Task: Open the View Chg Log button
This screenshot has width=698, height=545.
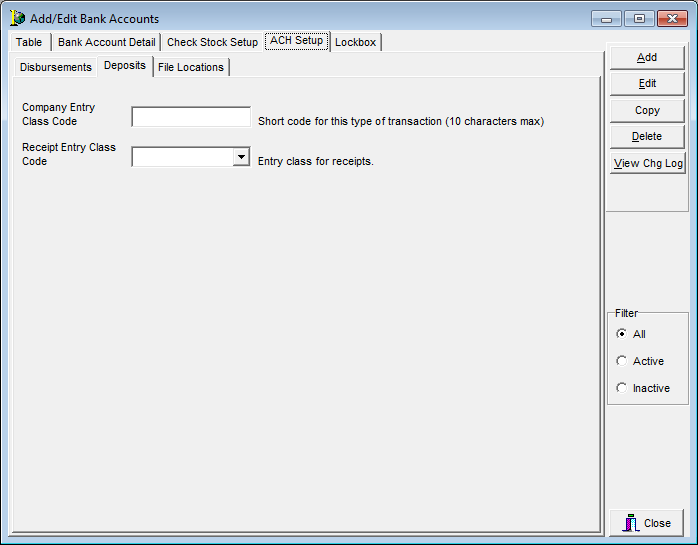Action: (x=647, y=163)
